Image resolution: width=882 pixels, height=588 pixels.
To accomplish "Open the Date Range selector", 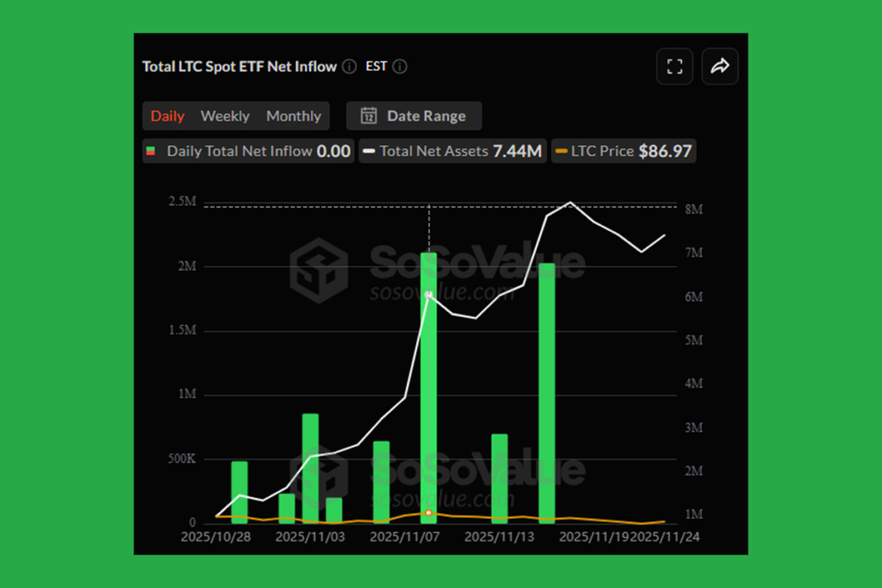I will tap(413, 115).
